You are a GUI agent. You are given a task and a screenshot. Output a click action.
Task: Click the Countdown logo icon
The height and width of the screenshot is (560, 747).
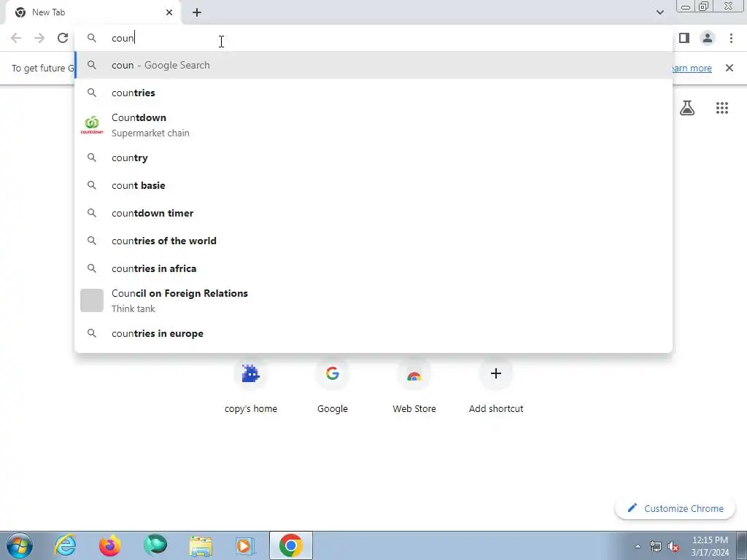tap(92, 125)
